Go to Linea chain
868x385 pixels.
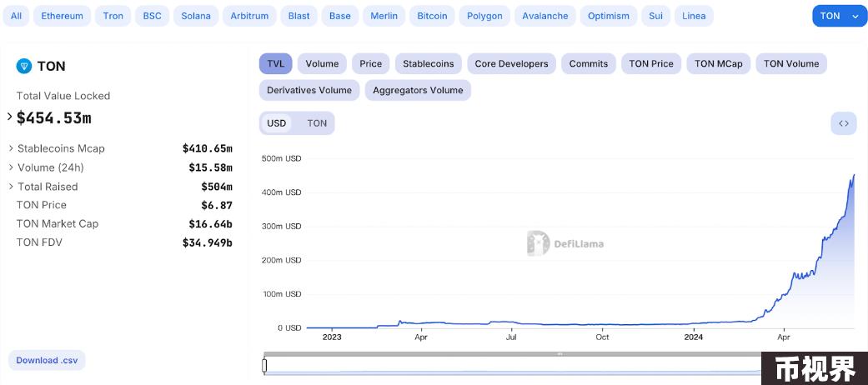(694, 16)
